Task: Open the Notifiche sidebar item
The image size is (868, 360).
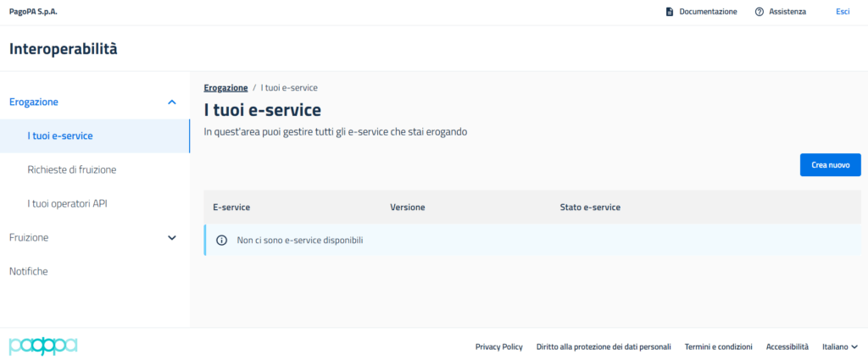Action: point(28,271)
